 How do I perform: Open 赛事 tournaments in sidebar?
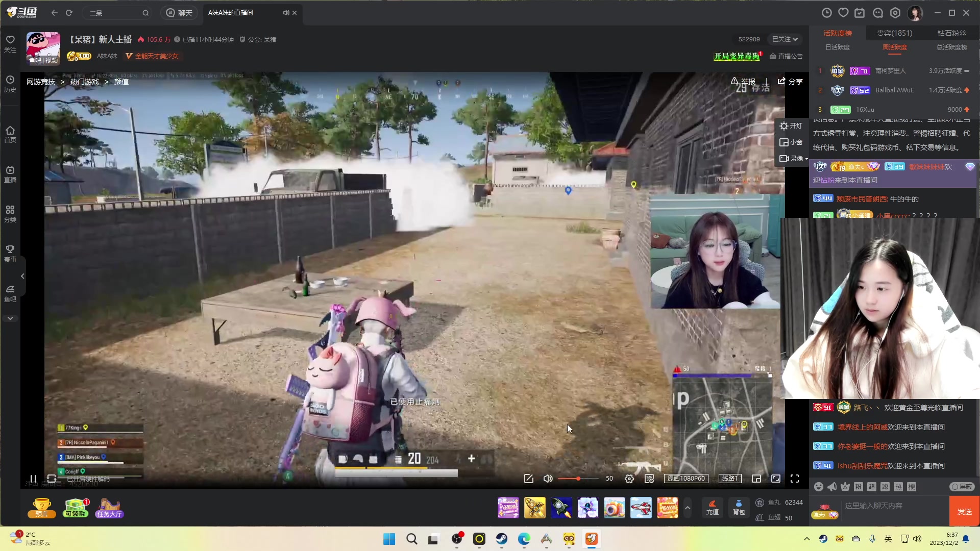[10, 254]
